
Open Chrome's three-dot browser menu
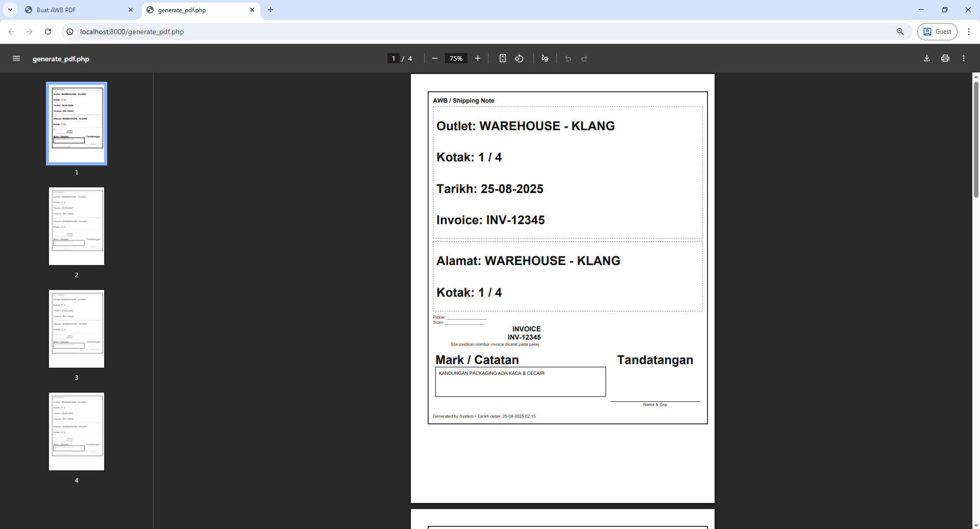(969, 31)
